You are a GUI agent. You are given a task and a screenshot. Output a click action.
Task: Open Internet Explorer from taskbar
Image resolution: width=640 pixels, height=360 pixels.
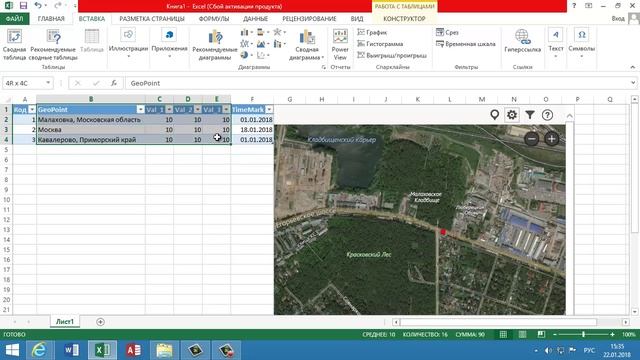pyautogui.click(x=39, y=350)
